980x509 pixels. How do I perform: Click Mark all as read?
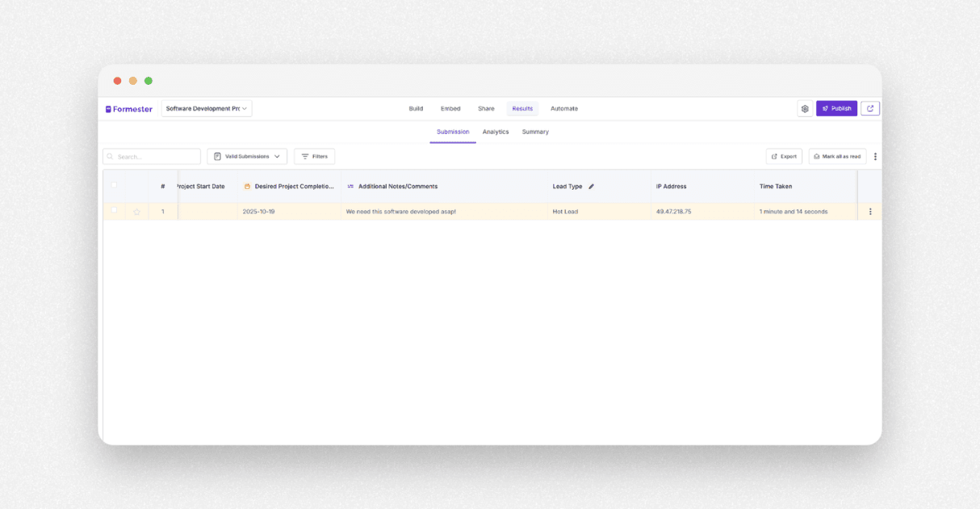(x=837, y=157)
